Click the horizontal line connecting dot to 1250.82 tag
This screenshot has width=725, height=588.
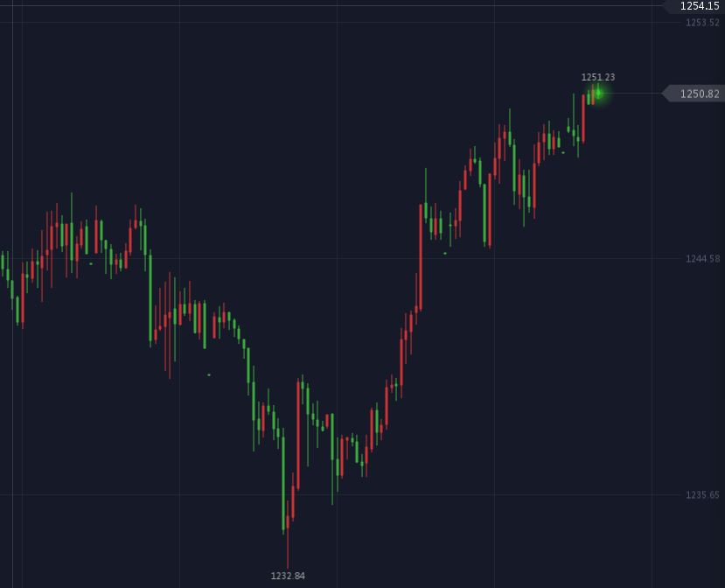click(x=631, y=94)
